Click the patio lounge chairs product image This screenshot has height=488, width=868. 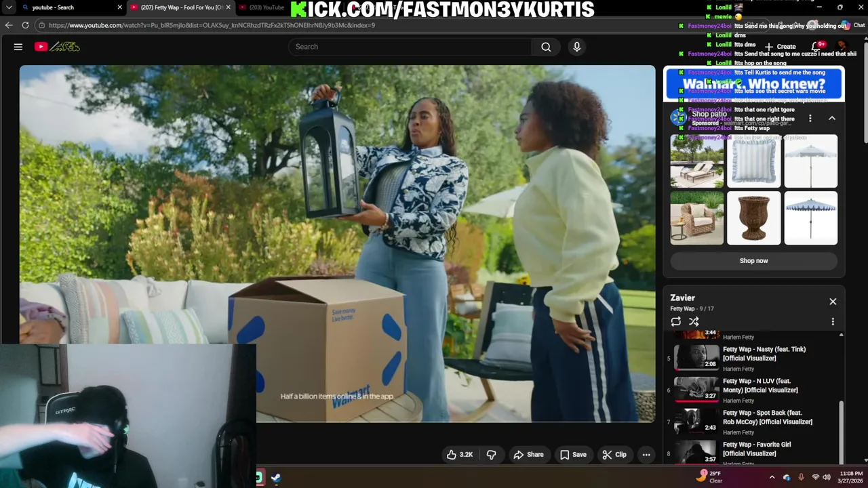(696, 161)
